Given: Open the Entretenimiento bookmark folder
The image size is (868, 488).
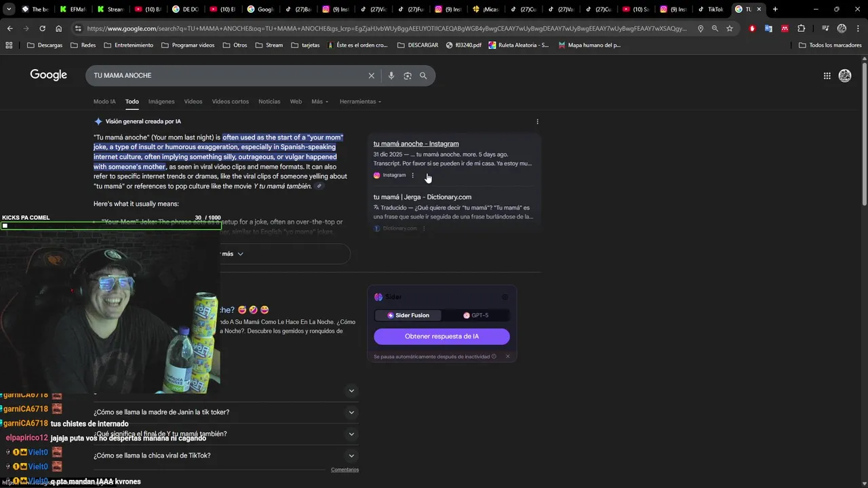Looking at the screenshot, I should 129,45.
